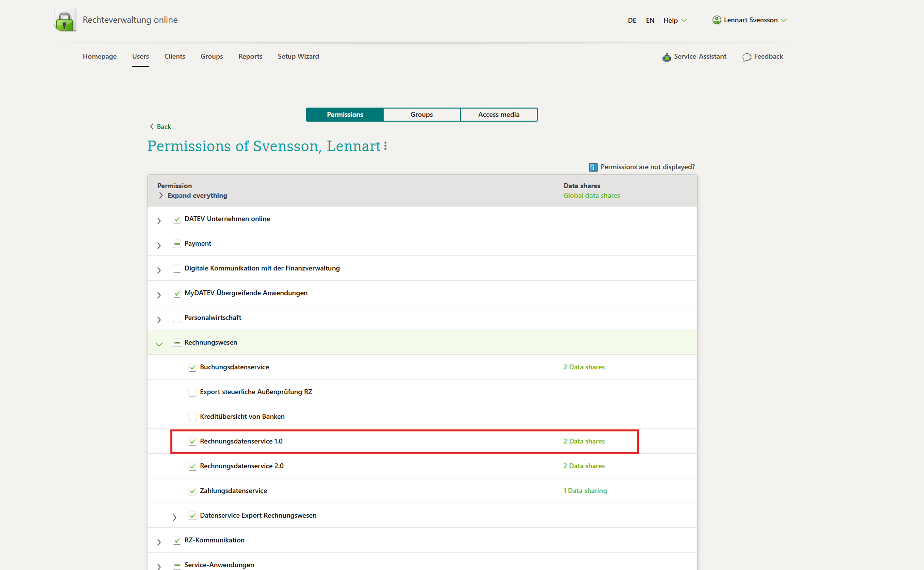Click the Feedback speech bubble icon
The width and height of the screenshot is (924, 570).
pos(747,57)
